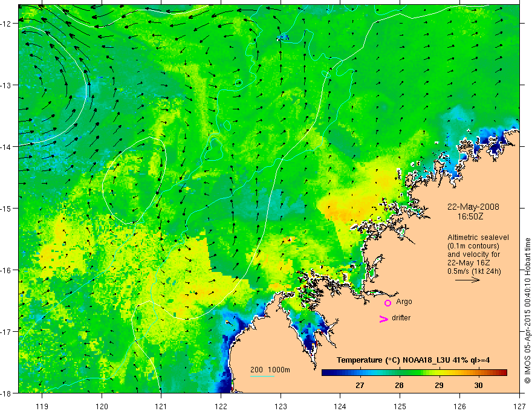Click the Temperature (°C) NOAA18_L3U title
This screenshot has width=532, height=411.
pos(413,360)
